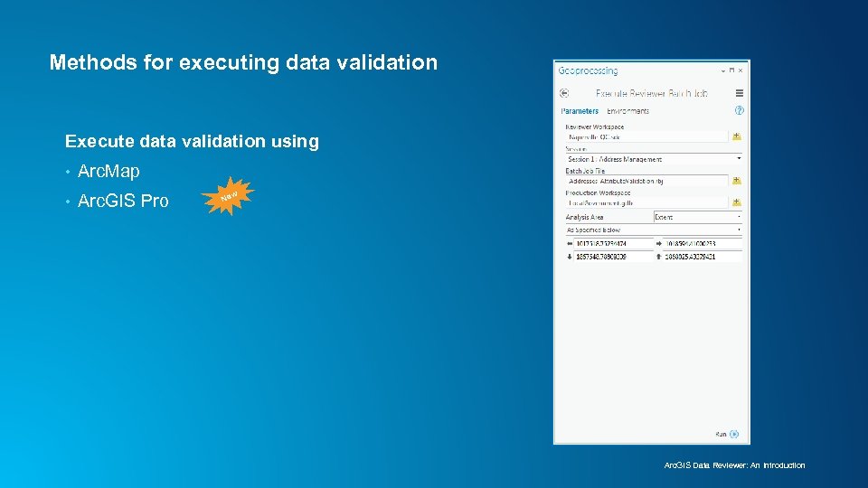Click the Execute Reviewer Batch Job title
The height and width of the screenshot is (488, 868).
(652, 93)
